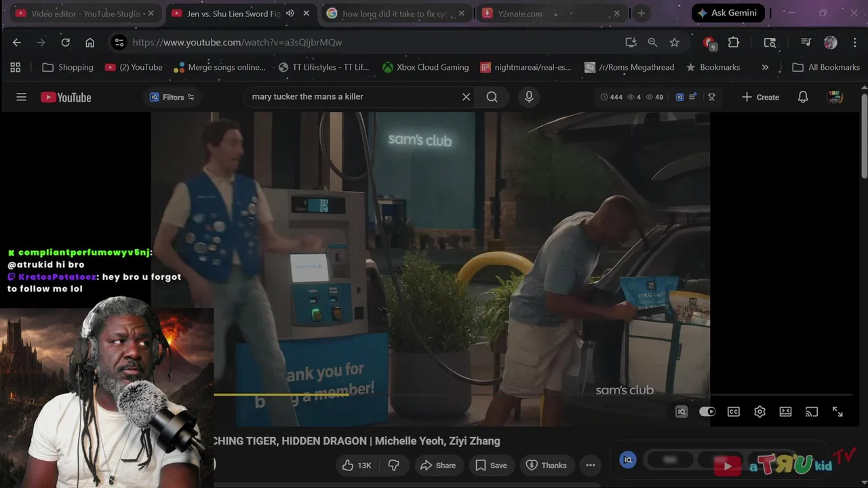The image size is (868, 488).
Task: Close the Video editor YouTube Studio tab
Action: tap(151, 14)
